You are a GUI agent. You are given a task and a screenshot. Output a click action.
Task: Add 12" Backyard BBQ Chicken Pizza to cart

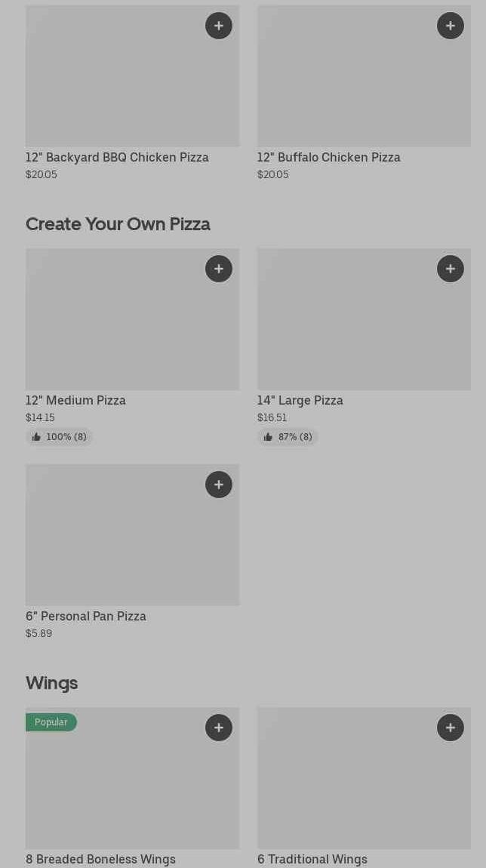tap(219, 26)
